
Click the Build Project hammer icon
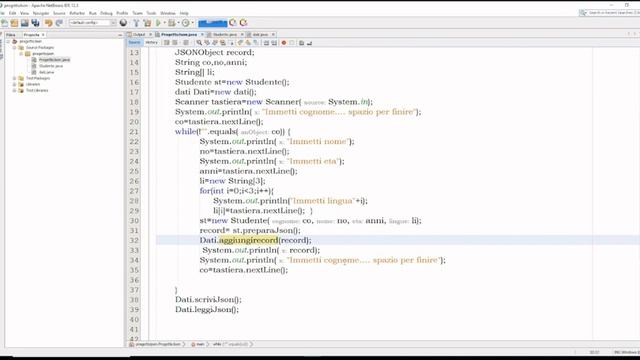point(136,23)
